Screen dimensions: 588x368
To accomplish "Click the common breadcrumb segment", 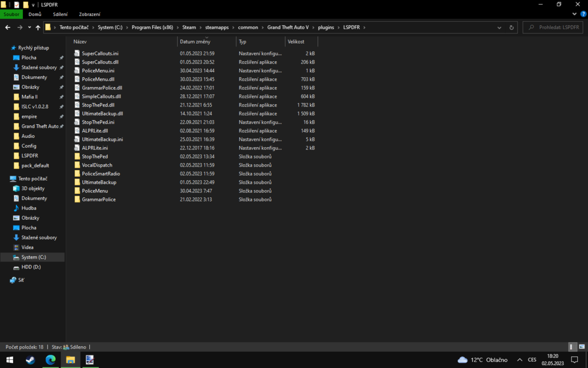I will pyautogui.click(x=248, y=28).
